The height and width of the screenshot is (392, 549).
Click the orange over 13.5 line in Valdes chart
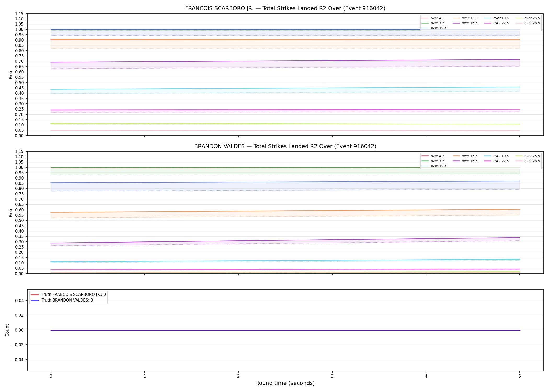(x=285, y=211)
